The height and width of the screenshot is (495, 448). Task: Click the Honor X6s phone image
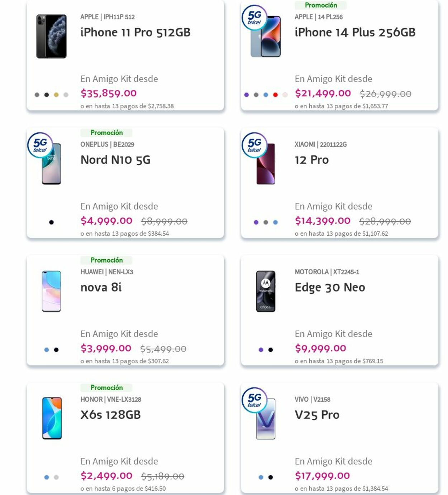pyautogui.click(x=52, y=418)
